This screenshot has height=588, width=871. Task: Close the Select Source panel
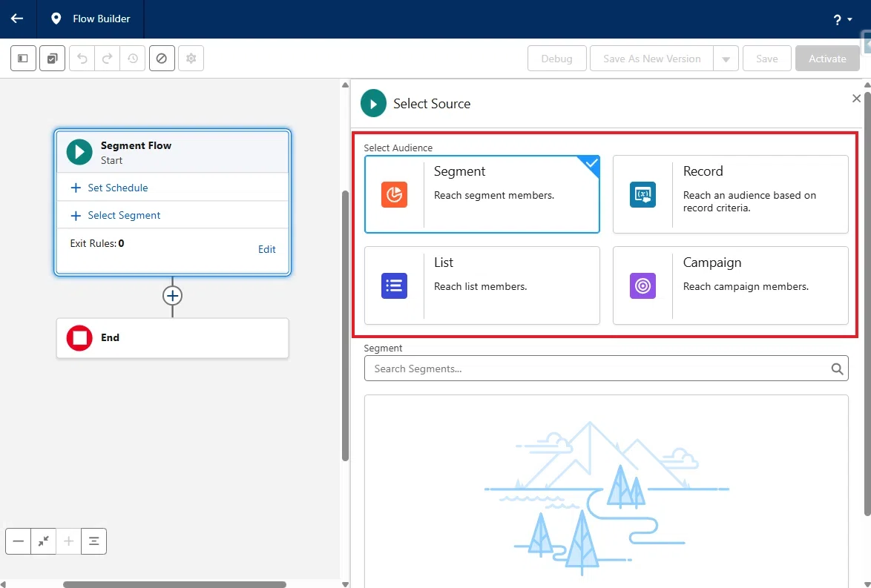tap(856, 99)
